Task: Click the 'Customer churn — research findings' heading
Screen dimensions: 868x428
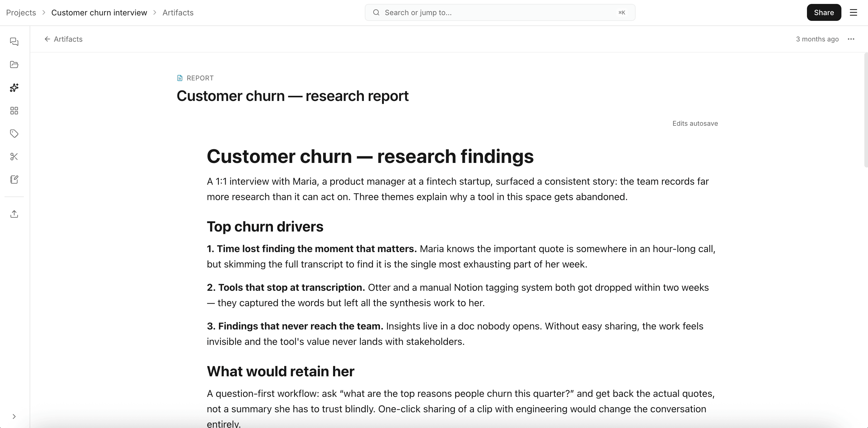Action: click(x=370, y=156)
